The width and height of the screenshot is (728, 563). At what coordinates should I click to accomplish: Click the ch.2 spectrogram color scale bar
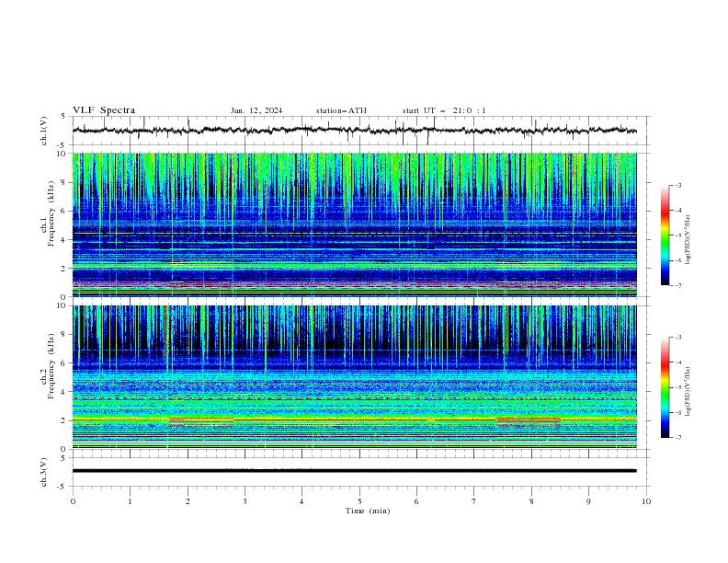[x=665, y=387]
